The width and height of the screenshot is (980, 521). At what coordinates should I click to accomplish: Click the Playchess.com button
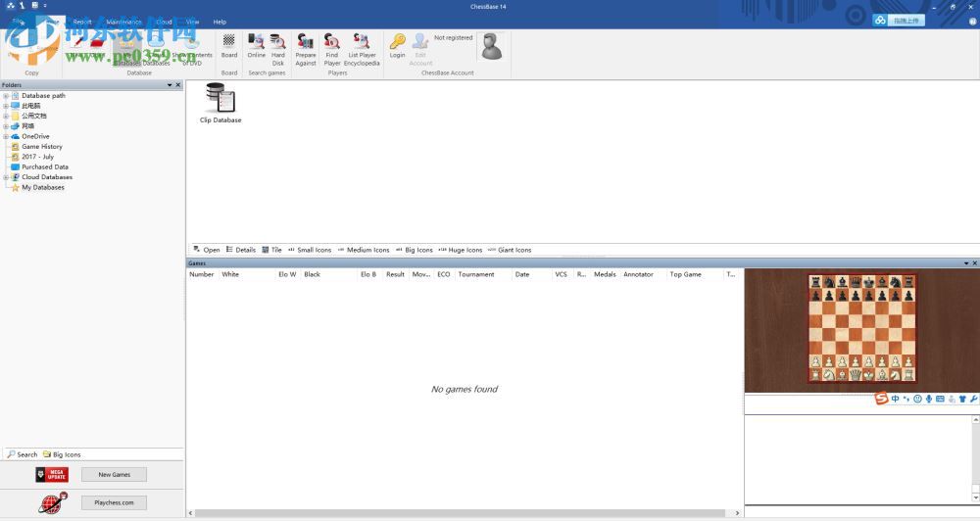[x=115, y=502]
